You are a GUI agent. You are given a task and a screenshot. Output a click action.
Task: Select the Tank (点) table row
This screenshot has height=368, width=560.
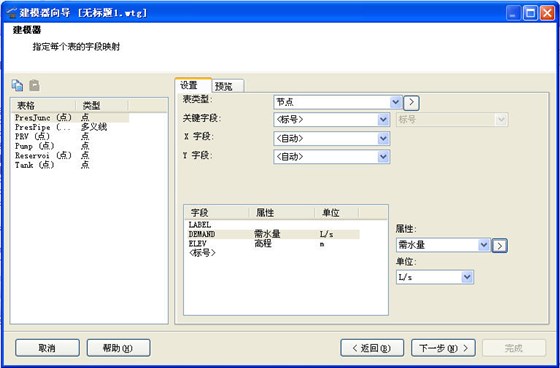(70, 165)
